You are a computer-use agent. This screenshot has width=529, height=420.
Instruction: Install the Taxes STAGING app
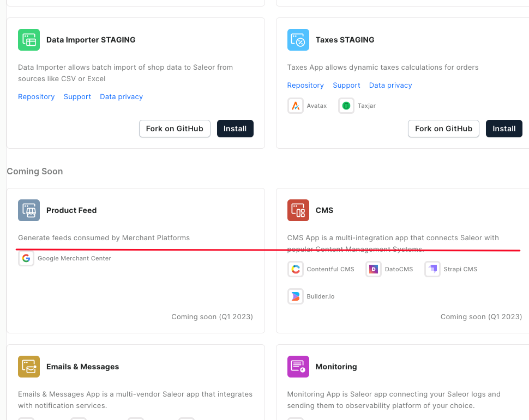[503, 129]
